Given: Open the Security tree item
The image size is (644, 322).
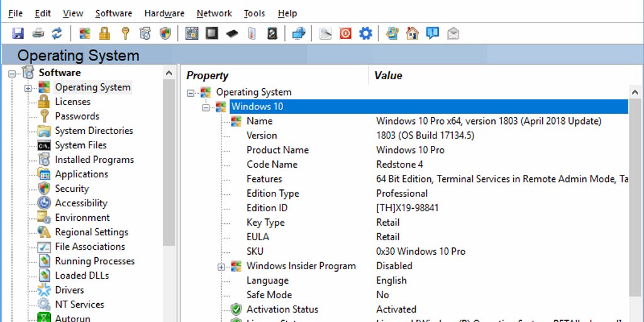Looking at the screenshot, I should [x=72, y=189].
